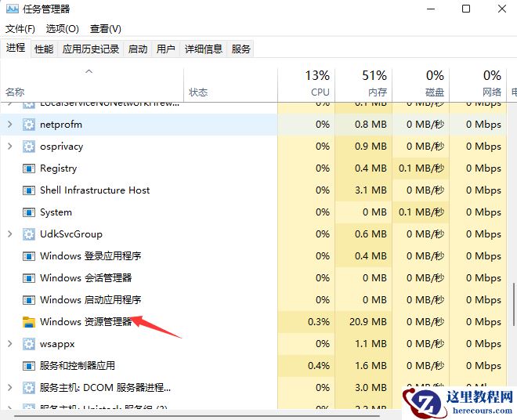
Task: Open the 文件(F) menu
Action: (20, 29)
